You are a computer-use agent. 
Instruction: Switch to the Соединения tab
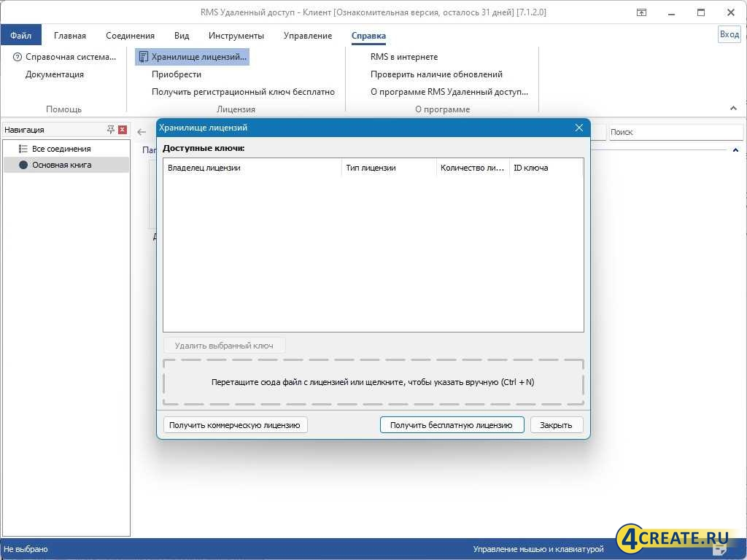[130, 36]
